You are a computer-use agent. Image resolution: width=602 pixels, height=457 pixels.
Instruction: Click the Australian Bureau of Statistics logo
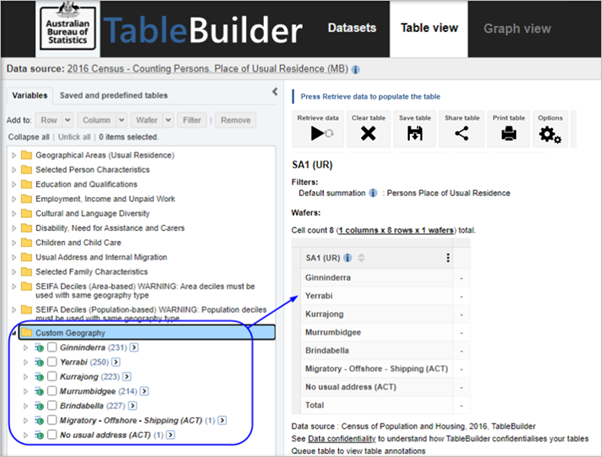click(68, 28)
